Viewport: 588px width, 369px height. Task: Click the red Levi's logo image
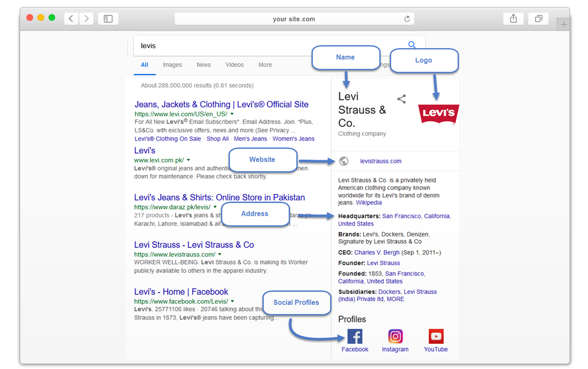coord(438,114)
